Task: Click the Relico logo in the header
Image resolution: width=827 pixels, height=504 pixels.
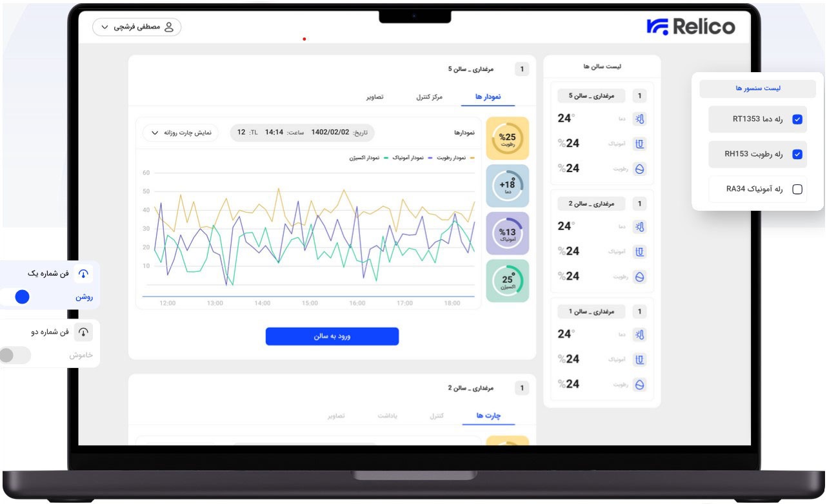Action: click(x=690, y=26)
